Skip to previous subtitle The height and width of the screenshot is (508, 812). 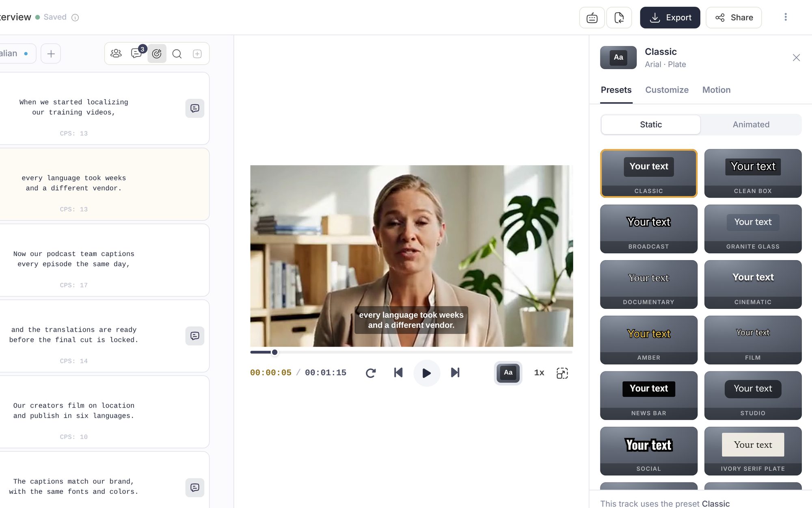[398, 373]
